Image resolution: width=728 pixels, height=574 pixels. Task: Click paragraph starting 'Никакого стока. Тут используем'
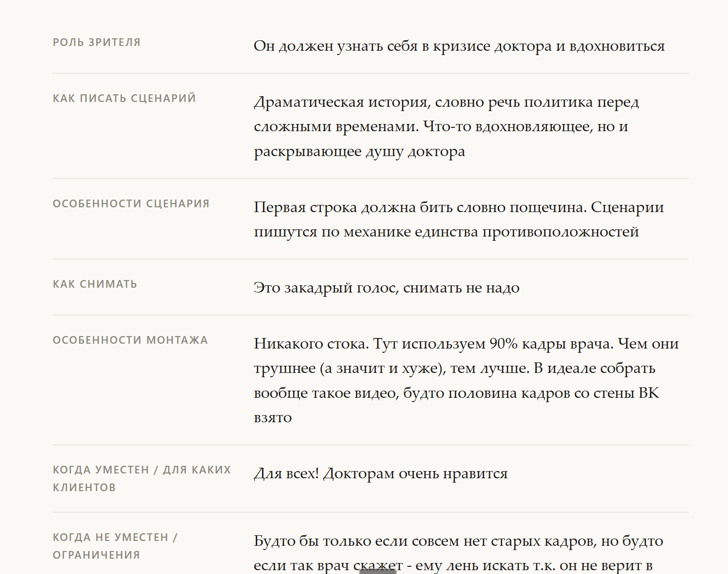[x=466, y=381]
